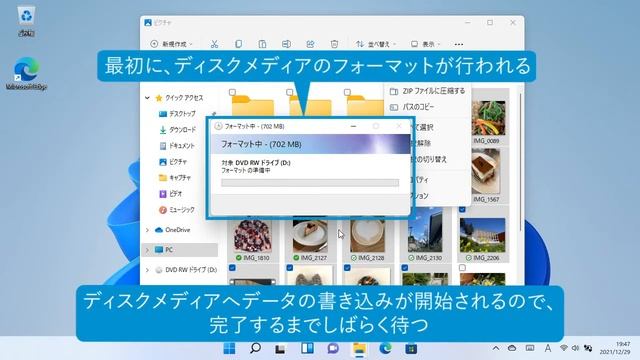640x360 pixels.
Task: Open File Explorer on the taskbar
Action: (x=359, y=349)
